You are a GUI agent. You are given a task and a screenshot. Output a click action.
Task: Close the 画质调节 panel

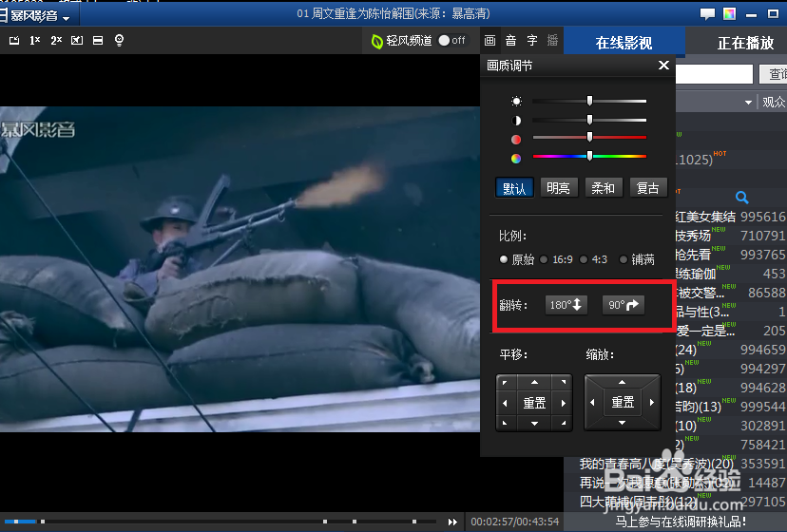663,66
